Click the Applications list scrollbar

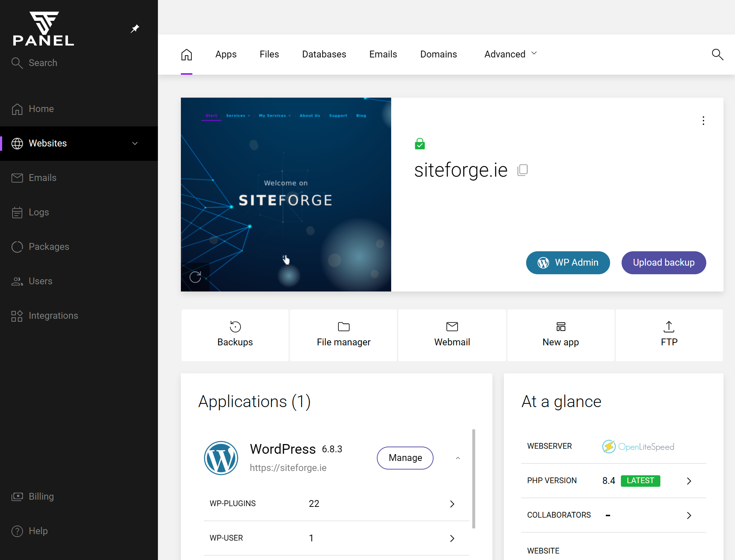coord(474,479)
